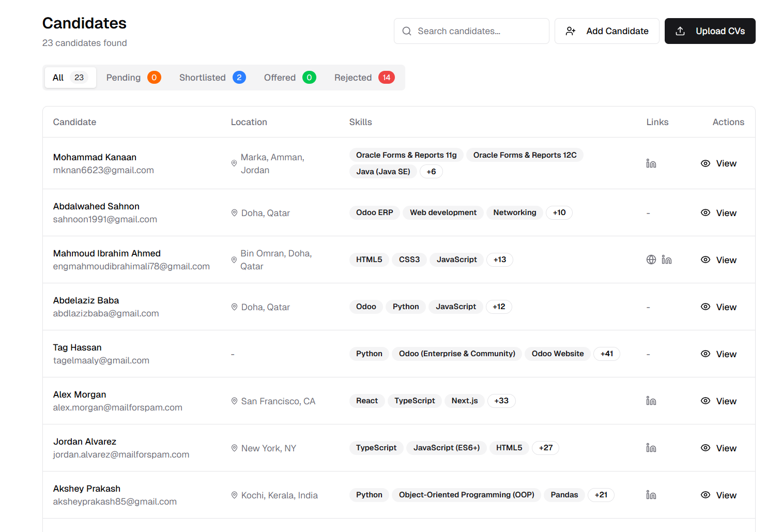
Task: Click the search magnifier icon
Action: click(x=407, y=31)
